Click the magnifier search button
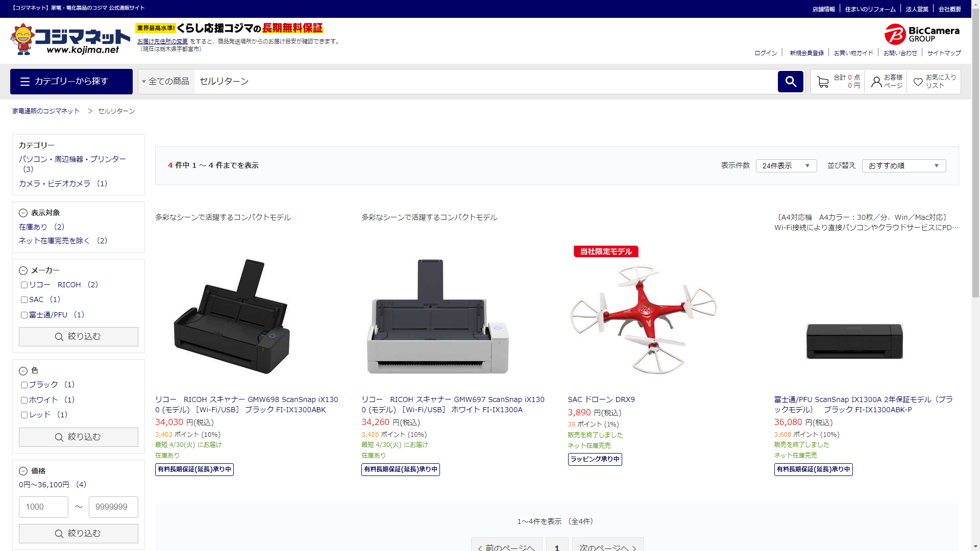The width and height of the screenshot is (980, 551). [790, 82]
